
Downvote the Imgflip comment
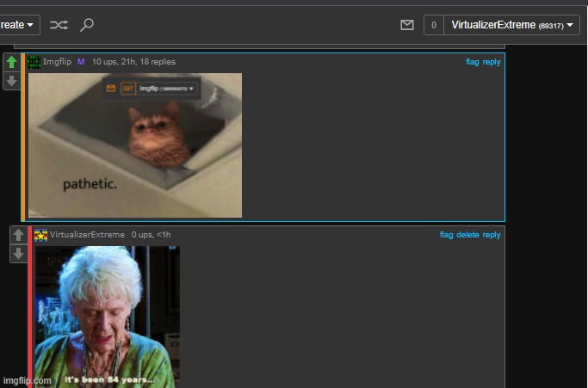[11, 81]
